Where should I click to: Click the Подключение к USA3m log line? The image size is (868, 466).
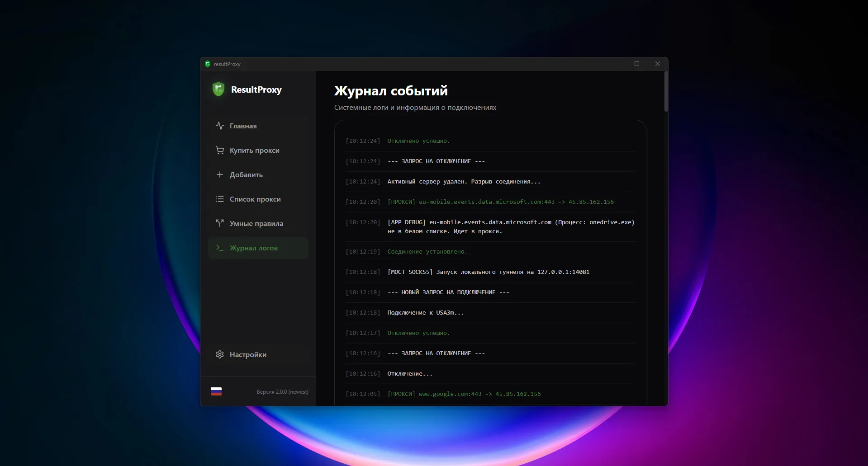click(490, 313)
